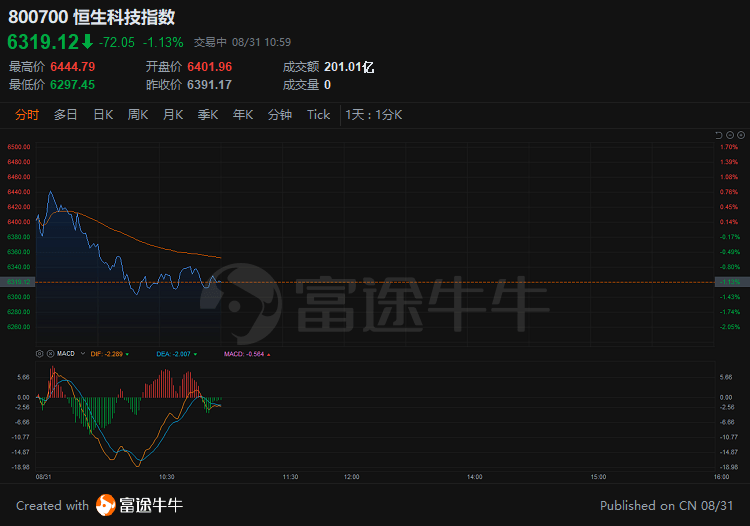750x526 pixels.
Task: Open the 月K chart view
Action: click(173, 115)
